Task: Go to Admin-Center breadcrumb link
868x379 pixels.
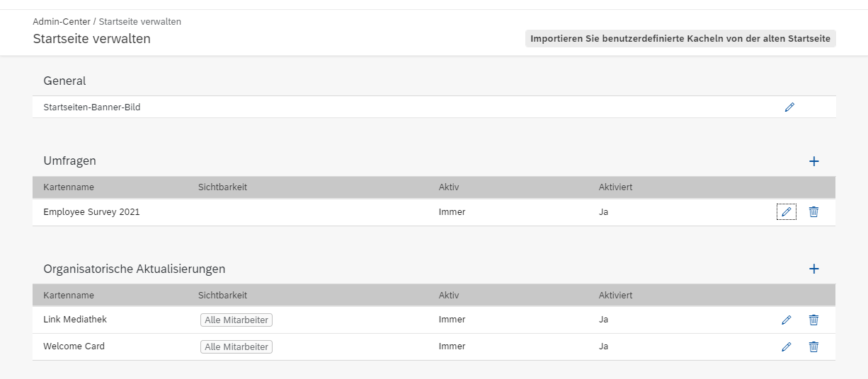Action: point(62,22)
